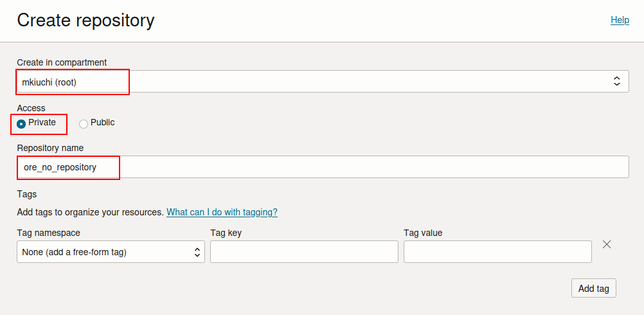Click the 'Tag namespace' label
The image size is (644, 315).
click(48, 233)
